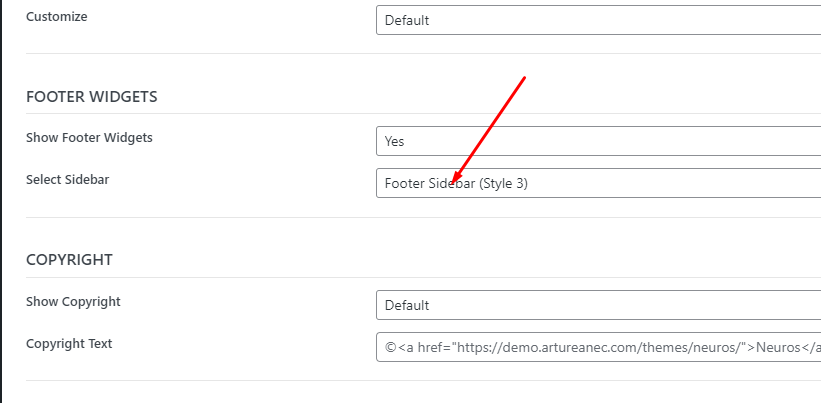Screen dimensions: 821x403
Task: Click the Customize field label
Action: (x=57, y=17)
